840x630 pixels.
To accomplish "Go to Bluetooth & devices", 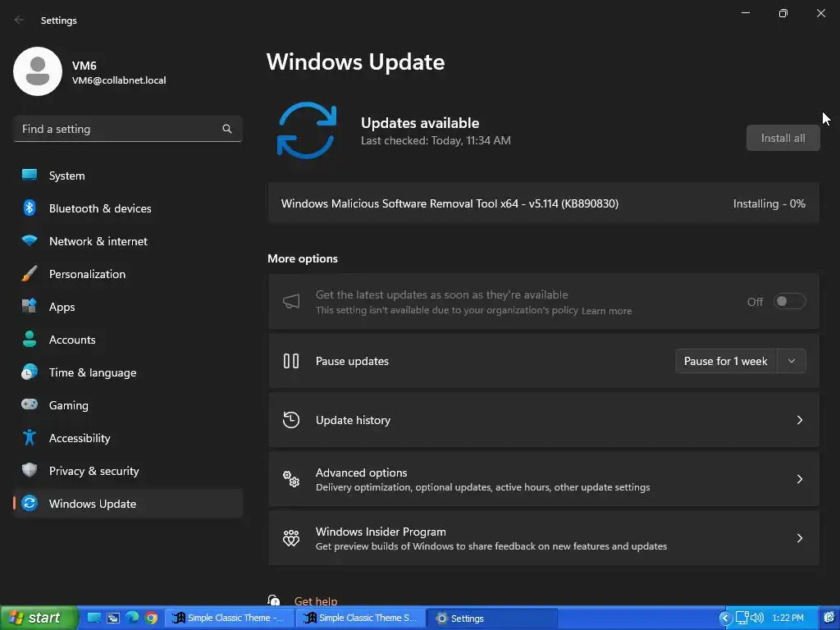I will (x=127, y=208).
